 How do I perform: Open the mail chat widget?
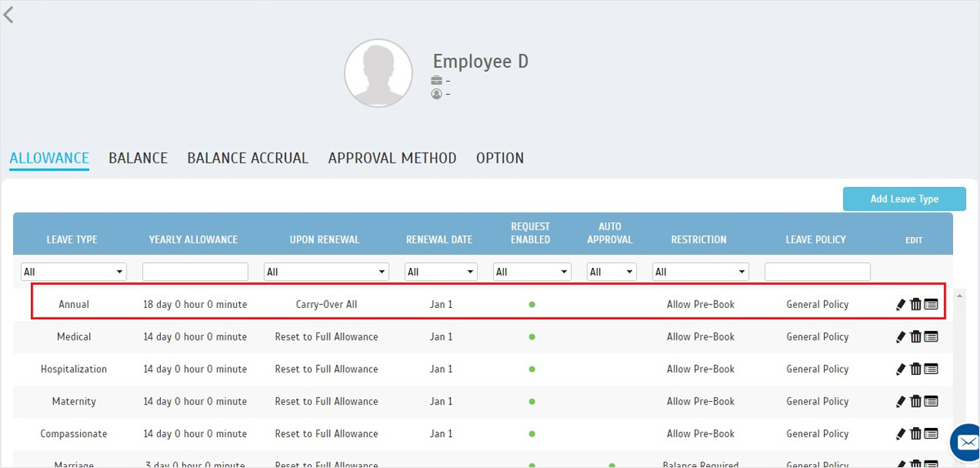(967, 443)
